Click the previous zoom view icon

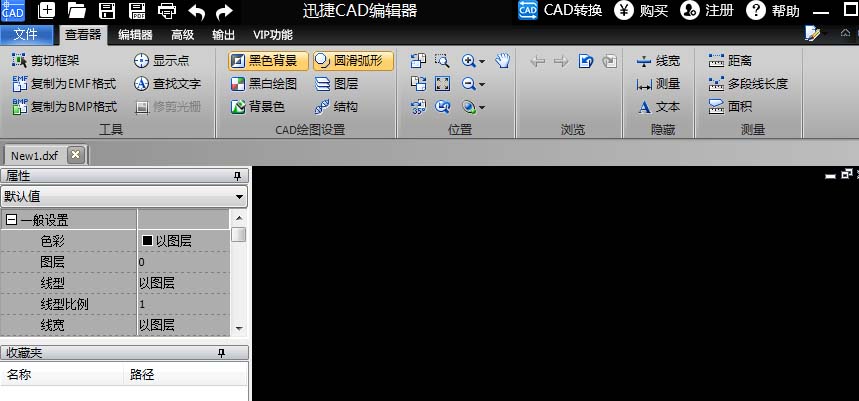click(x=442, y=107)
